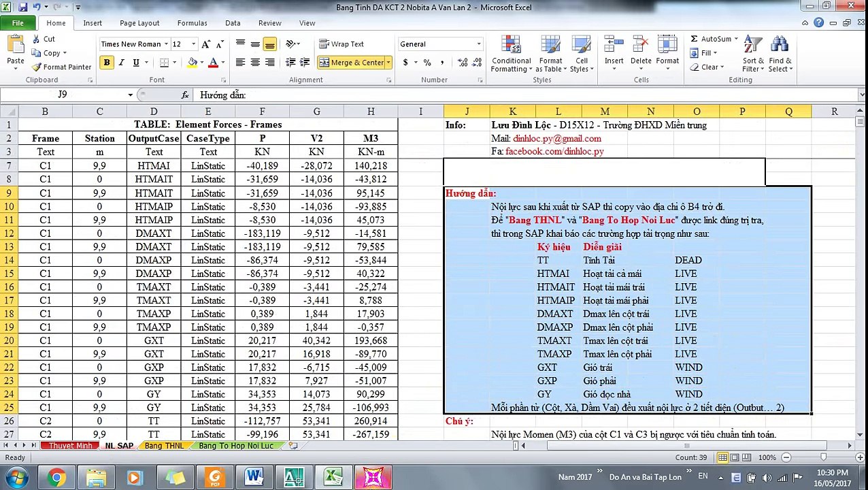Open Conditional Formatting menu
868x490 pixels.
(512, 54)
